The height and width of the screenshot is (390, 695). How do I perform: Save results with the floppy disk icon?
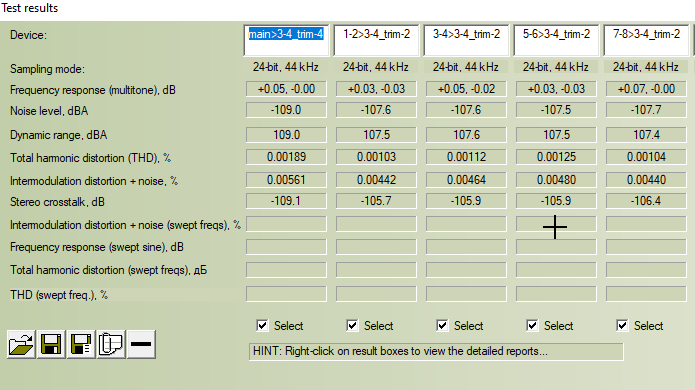pos(51,344)
